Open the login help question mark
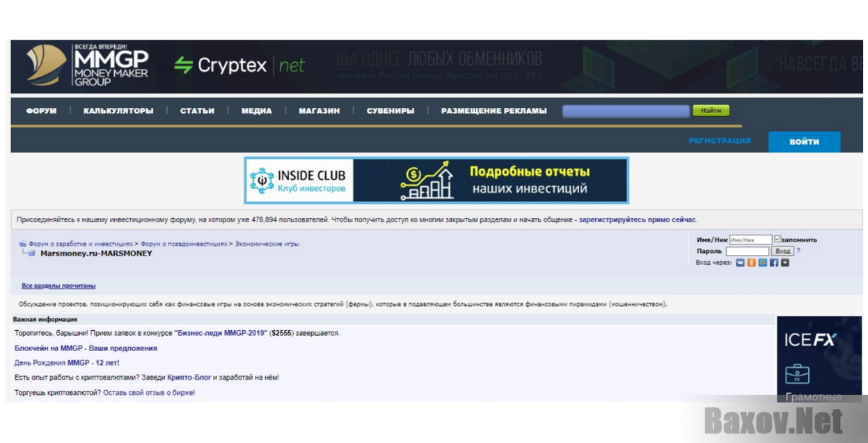The height and width of the screenshot is (443, 868). 798,251
